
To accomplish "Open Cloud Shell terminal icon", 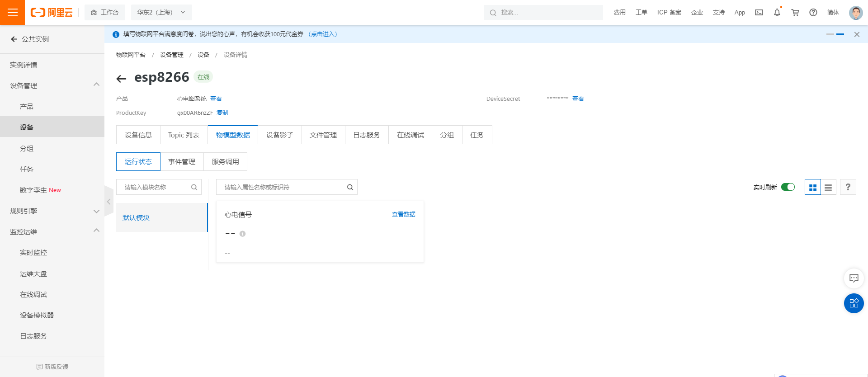I will [759, 13].
